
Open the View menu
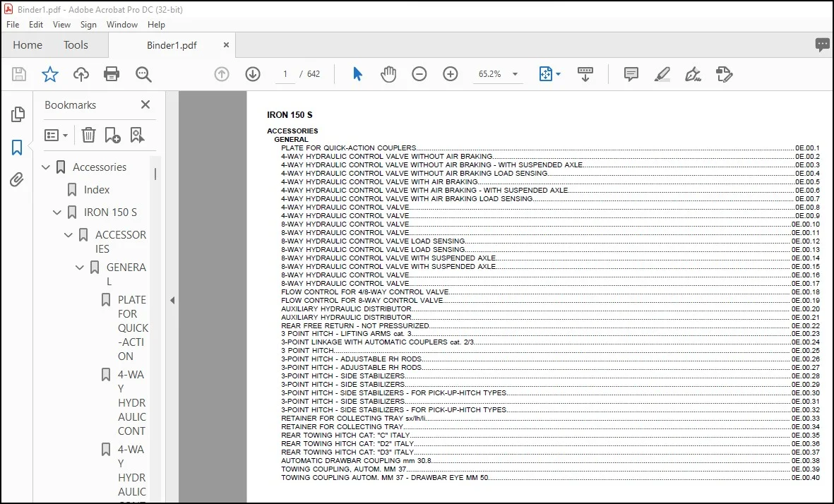click(x=61, y=25)
